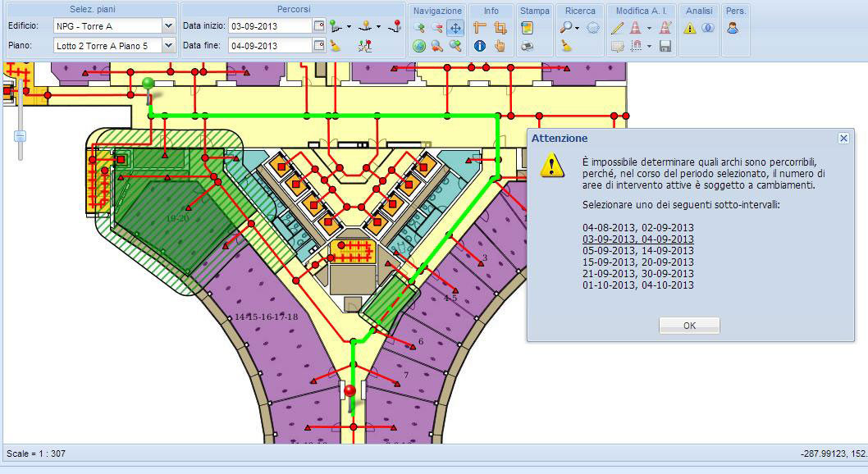Click the printer icon in Stampa
868x474 pixels.
[528, 46]
